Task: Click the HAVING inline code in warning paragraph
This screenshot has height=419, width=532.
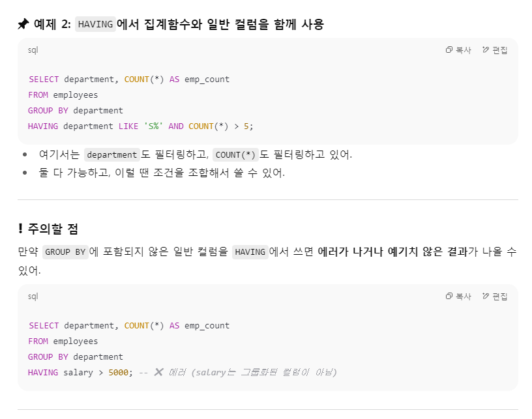Action: [250, 252]
